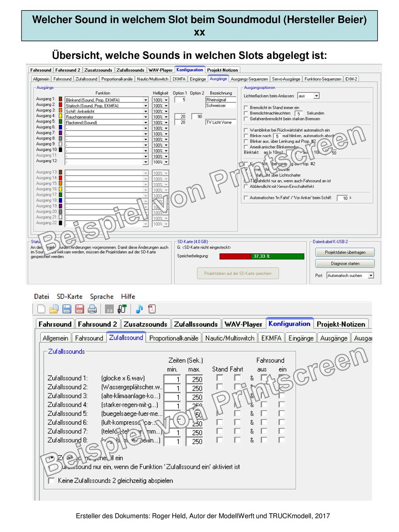Tick the Fahrt checkbox for Zufallssound 7
Viewport: 399px width, 532px height.
(x=237, y=431)
